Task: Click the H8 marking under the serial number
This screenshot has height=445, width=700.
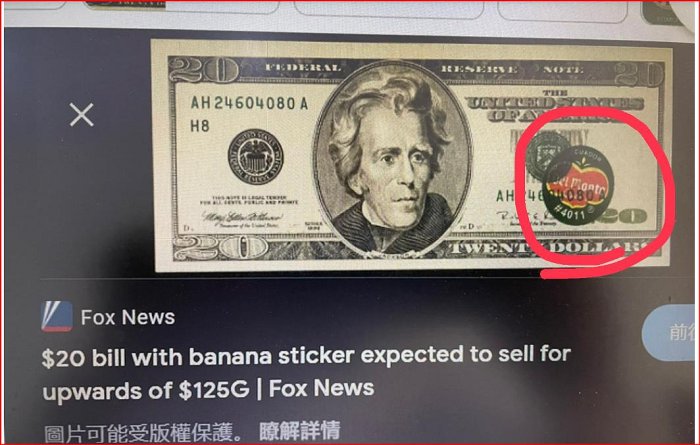Action: pos(200,126)
